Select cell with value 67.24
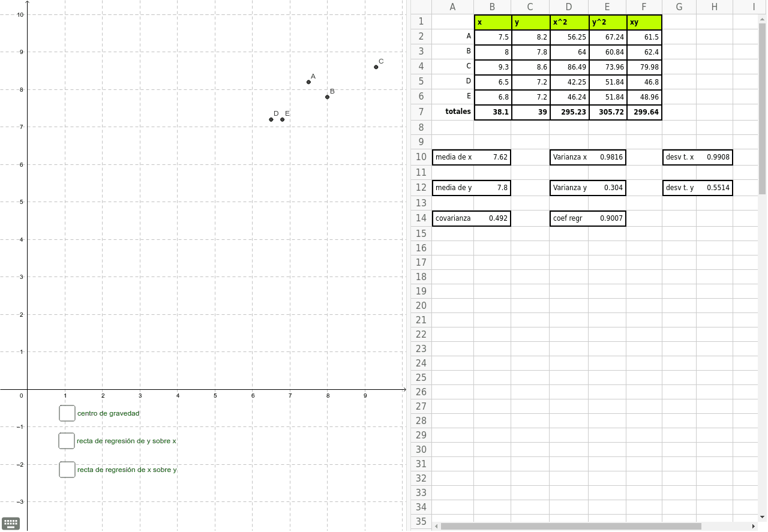This screenshot has height=532, width=768. pos(608,37)
